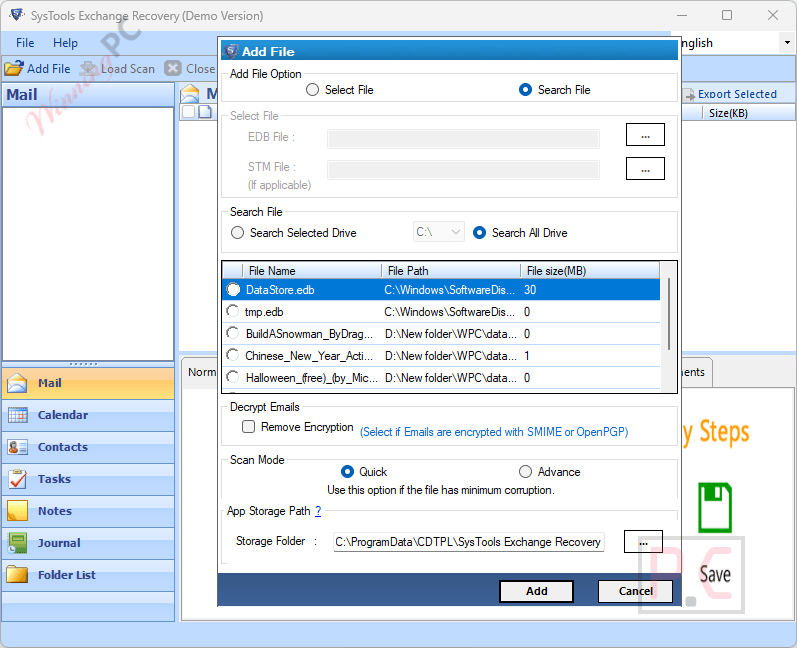Choose the Select File radio option
Viewport: 797px width, 648px height.
tap(312, 90)
